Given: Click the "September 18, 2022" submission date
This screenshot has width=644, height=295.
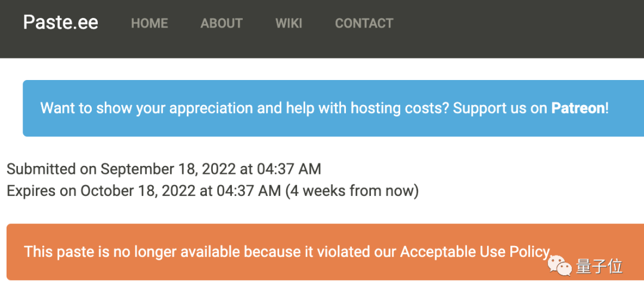Looking at the screenshot, I should click(168, 169).
